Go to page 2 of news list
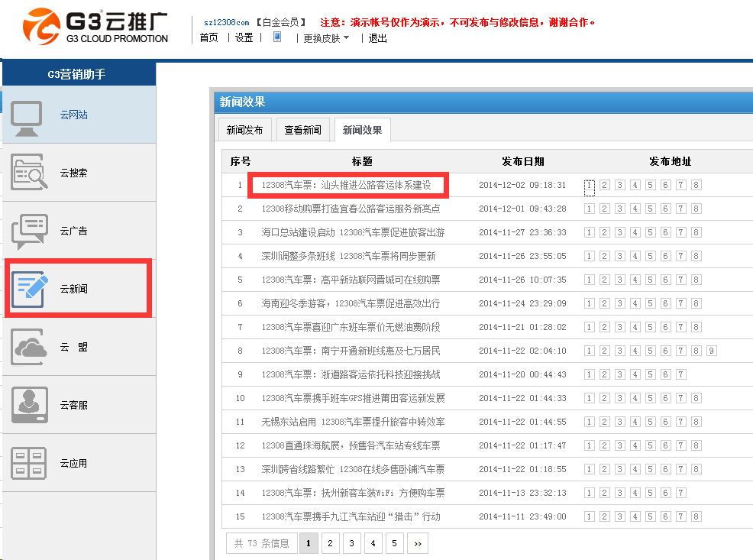This screenshot has height=560, width=753. 330,543
